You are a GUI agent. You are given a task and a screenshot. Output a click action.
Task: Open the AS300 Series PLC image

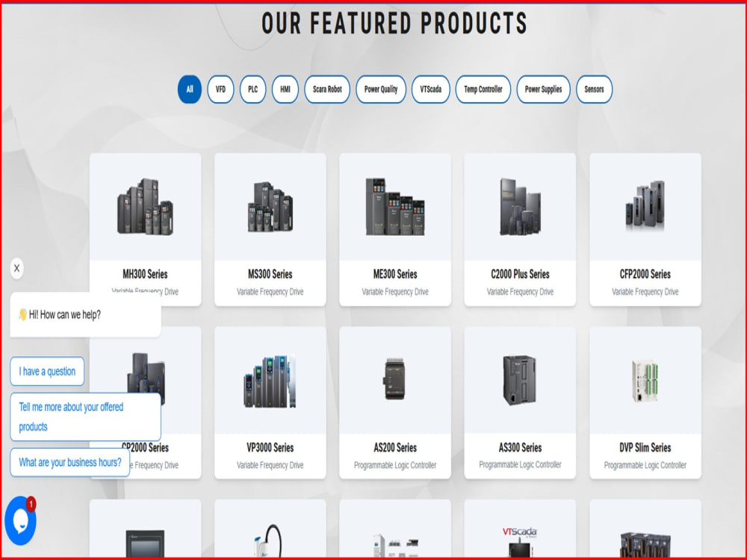[520, 380]
